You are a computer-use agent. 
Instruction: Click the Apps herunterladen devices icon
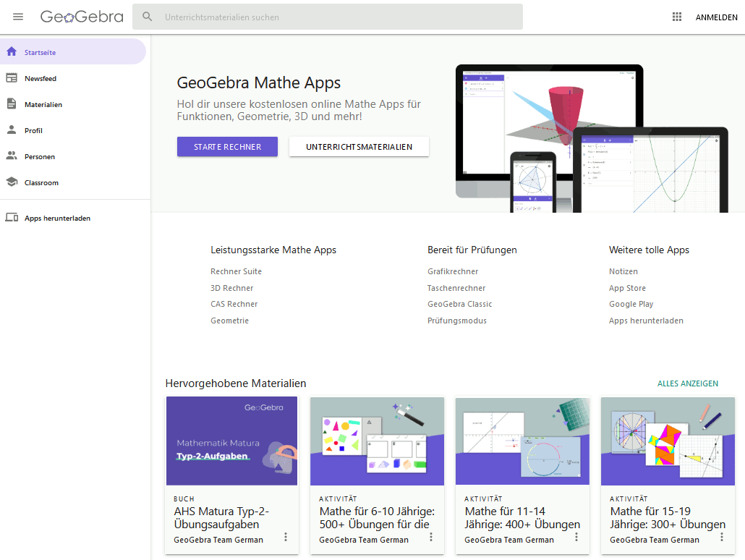click(12, 218)
